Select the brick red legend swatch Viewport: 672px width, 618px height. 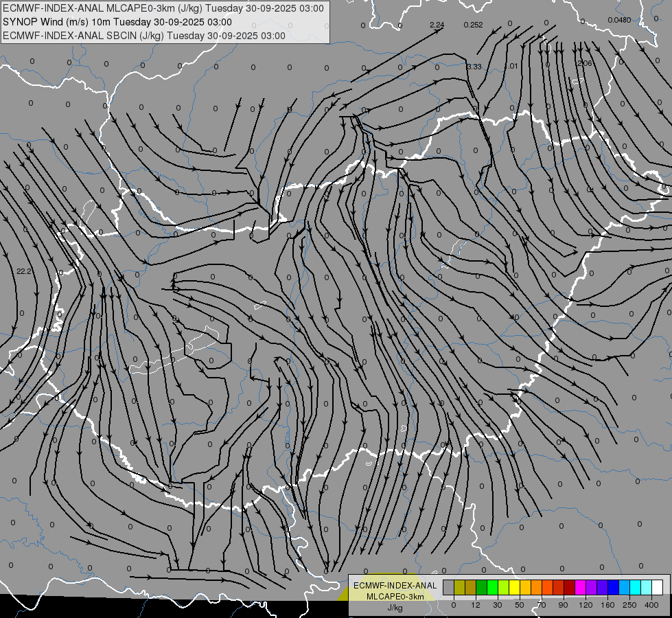click(559, 587)
